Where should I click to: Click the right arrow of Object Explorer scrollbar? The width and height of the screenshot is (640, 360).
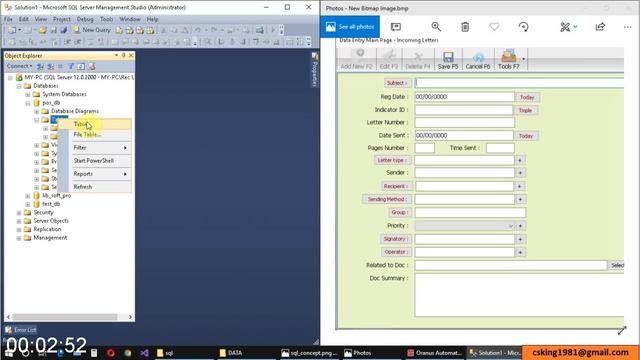coord(130,317)
